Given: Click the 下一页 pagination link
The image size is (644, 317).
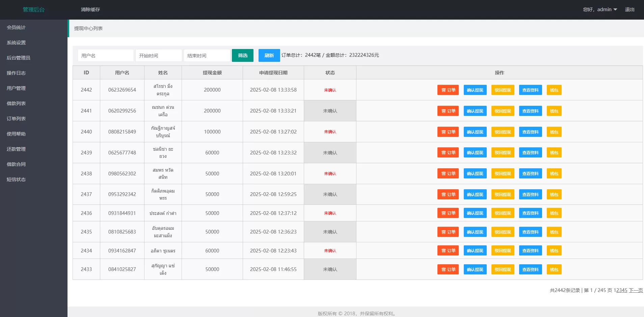Looking at the screenshot, I should tap(636, 290).
